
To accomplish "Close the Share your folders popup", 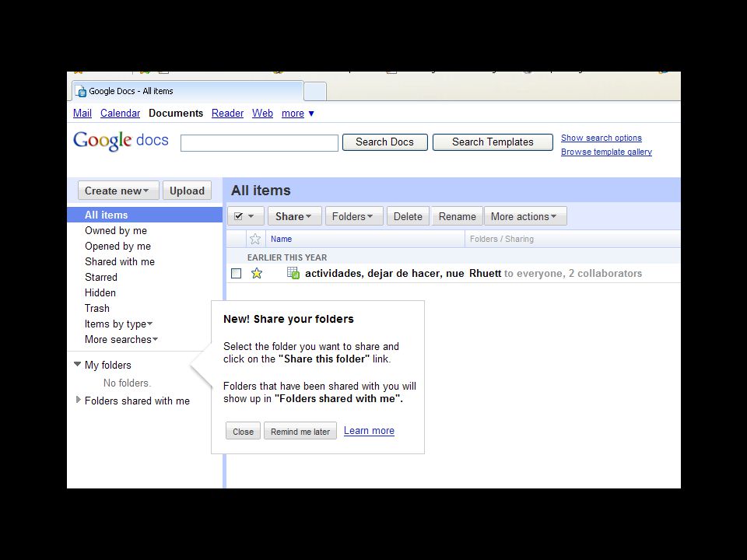I will point(243,432).
